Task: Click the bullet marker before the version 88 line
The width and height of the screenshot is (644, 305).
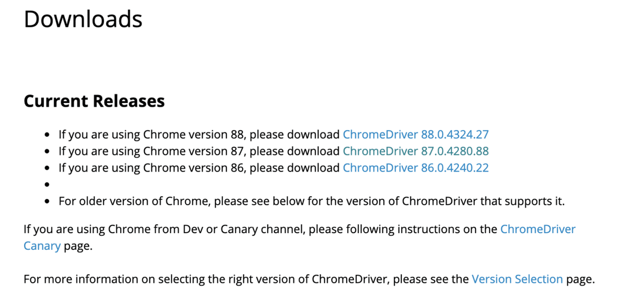Action: point(48,135)
